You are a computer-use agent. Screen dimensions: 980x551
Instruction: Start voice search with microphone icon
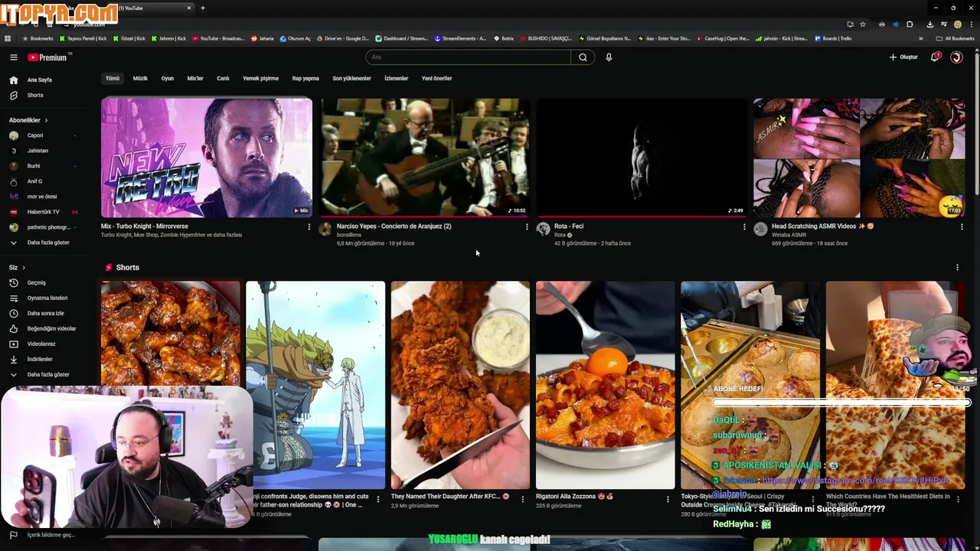609,57
